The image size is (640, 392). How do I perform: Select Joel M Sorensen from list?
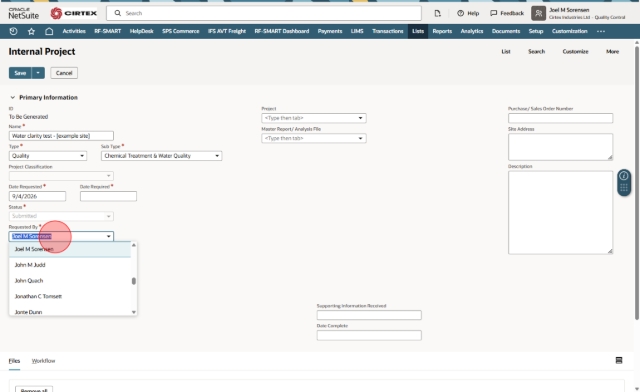[x=70, y=249]
